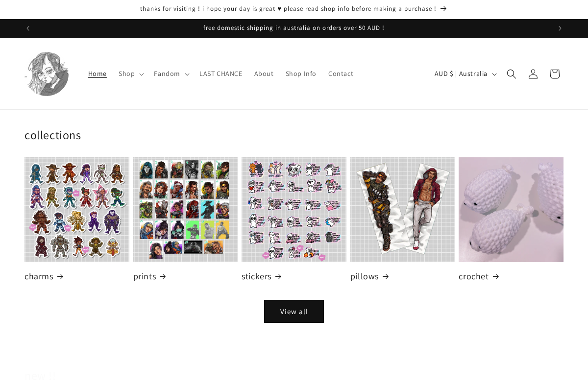Click the arrow next to crochet collection
Image resolution: width=588 pixels, height=392 pixels.
click(496, 276)
